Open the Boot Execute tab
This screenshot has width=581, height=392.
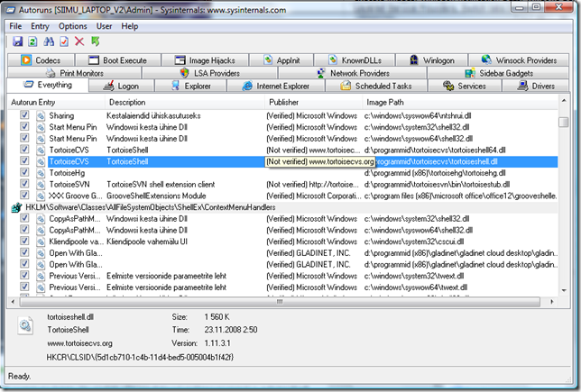(x=118, y=60)
